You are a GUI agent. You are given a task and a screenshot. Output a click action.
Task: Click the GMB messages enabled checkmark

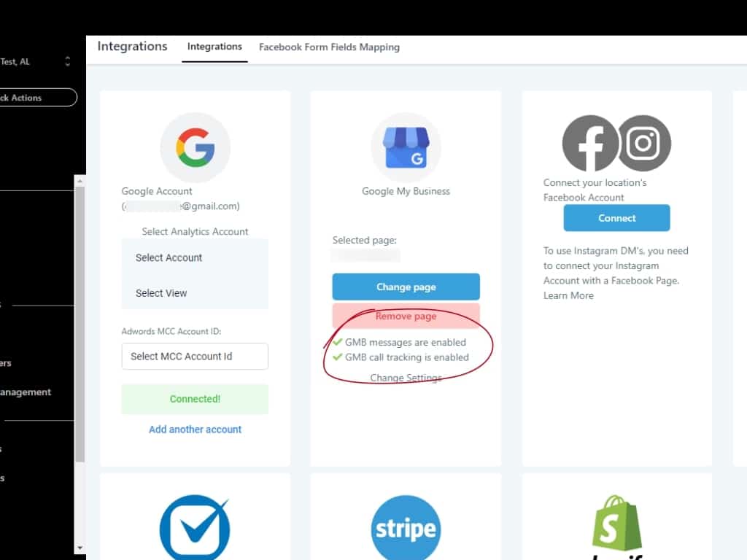pos(337,342)
